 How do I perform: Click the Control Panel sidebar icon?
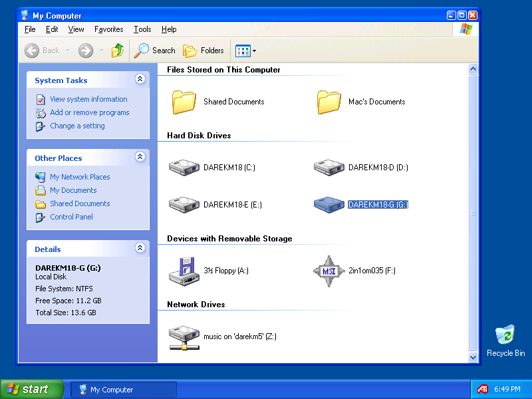pyautogui.click(x=41, y=217)
